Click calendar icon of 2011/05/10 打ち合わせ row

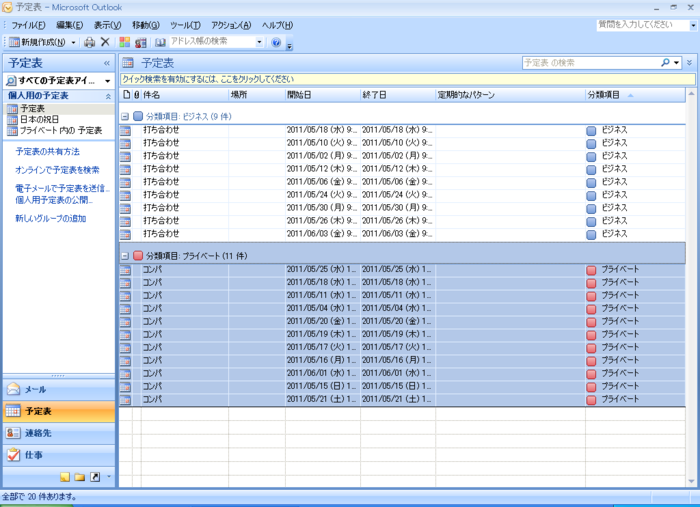click(125, 144)
